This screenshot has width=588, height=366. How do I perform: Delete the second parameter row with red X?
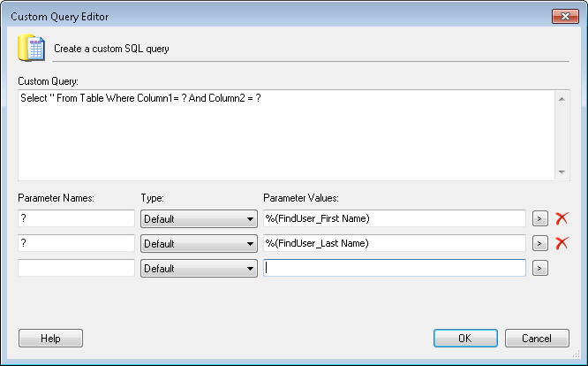[x=562, y=243]
